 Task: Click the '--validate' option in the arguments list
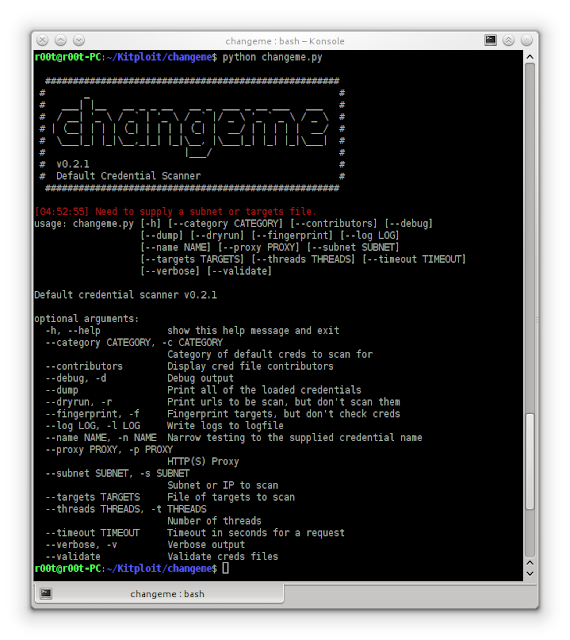click(x=73, y=556)
